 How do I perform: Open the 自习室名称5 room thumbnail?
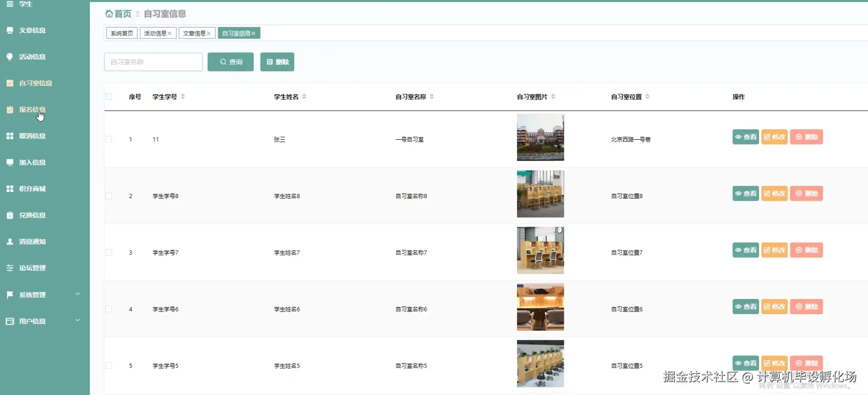541,364
